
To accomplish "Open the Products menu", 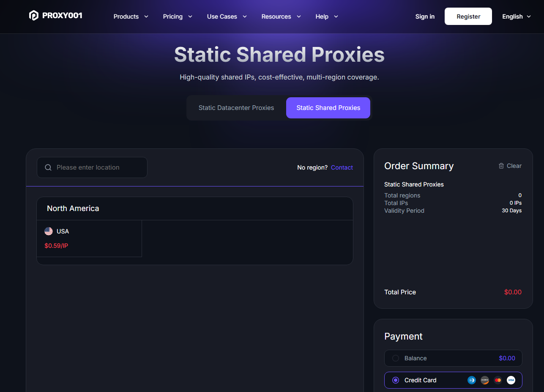I will click(131, 16).
